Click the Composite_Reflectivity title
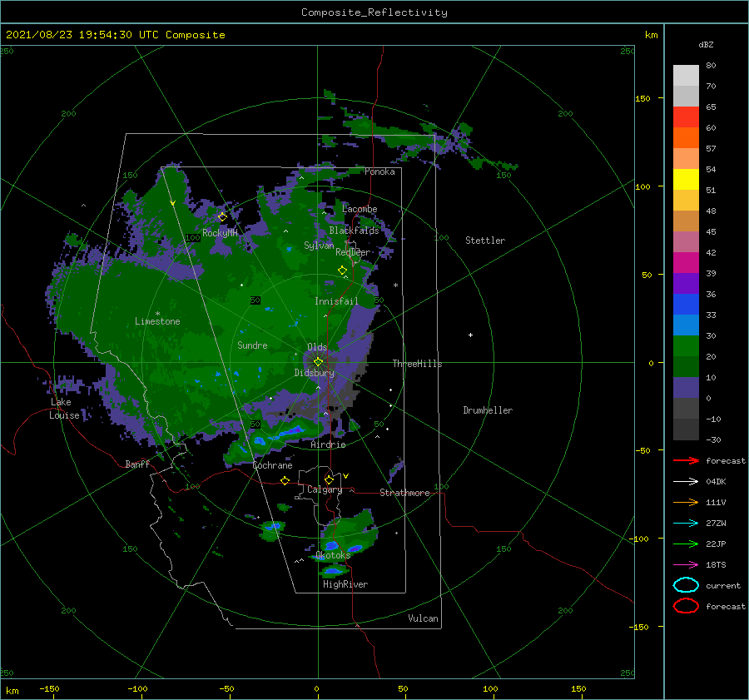Screen dimensions: 749x700 pyautogui.click(x=374, y=12)
